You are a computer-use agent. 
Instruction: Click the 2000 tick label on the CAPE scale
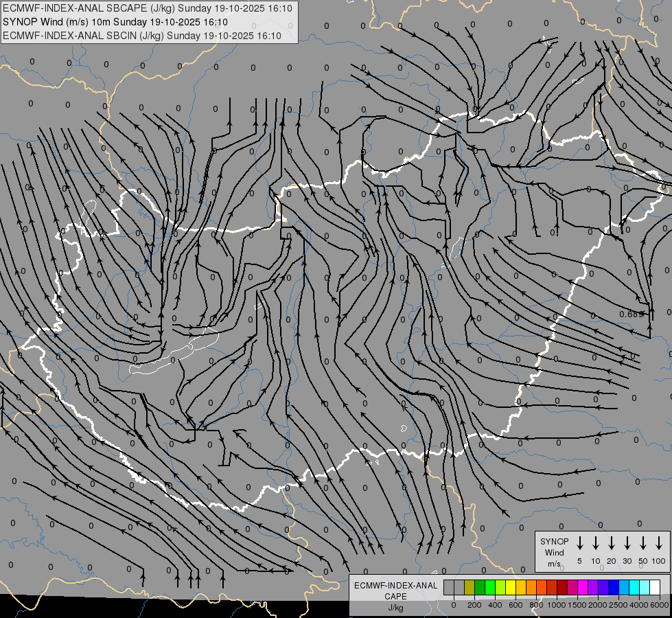[598, 605]
